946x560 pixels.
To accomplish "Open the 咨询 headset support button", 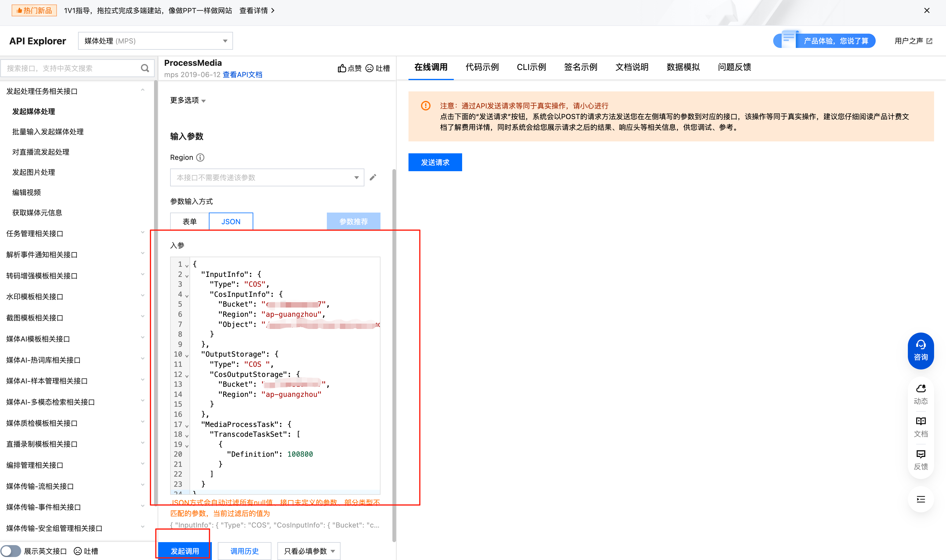I will [x=920, y=351].
